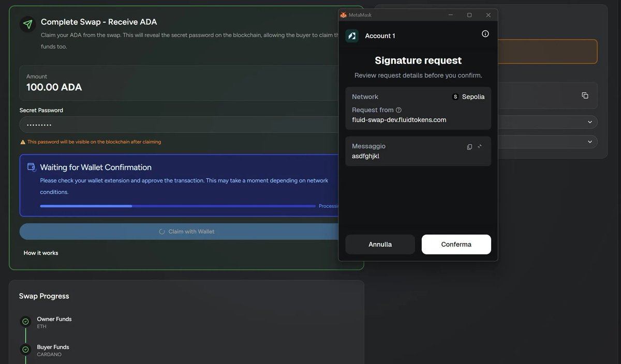Click the Sepolia network badge icon
The image size is (621, 364).
455,96
